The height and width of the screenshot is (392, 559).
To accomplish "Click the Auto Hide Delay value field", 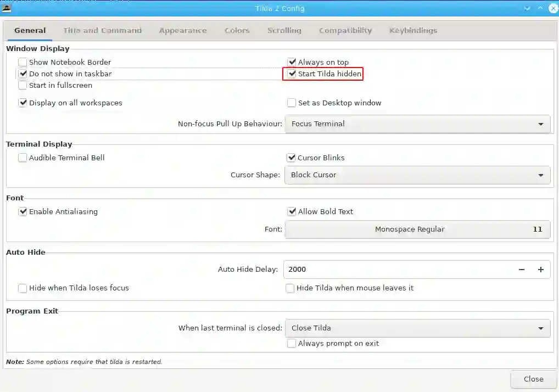I will [398, 270].
